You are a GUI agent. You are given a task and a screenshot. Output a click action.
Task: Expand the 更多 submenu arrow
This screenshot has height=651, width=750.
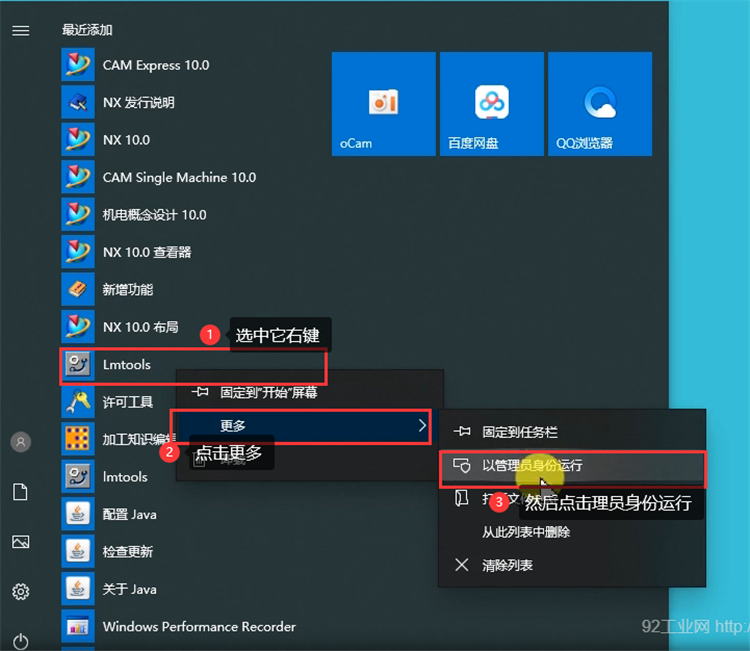pyautogui.click(x=422, y=425)
